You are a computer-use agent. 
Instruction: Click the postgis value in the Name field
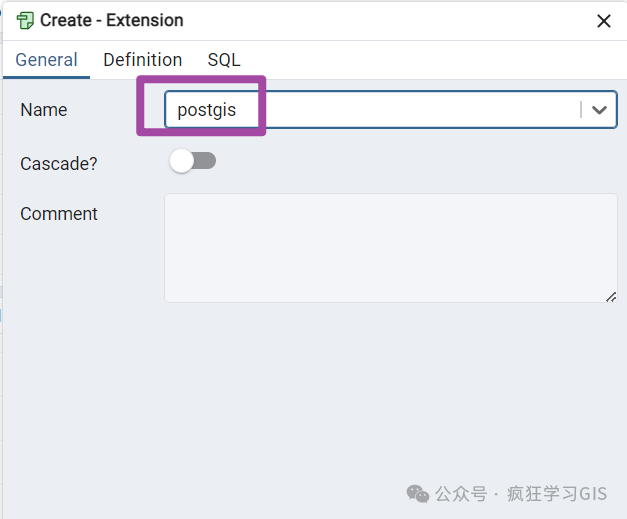(207, 110)
